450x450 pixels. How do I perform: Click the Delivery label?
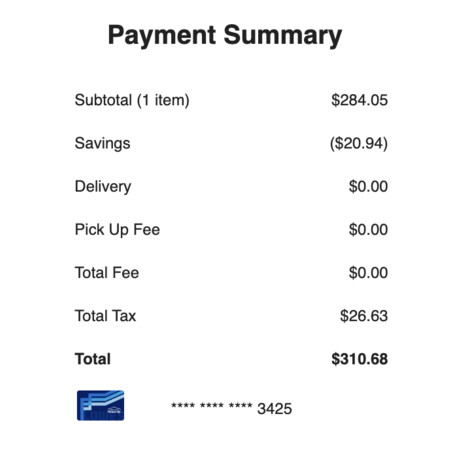103,187
